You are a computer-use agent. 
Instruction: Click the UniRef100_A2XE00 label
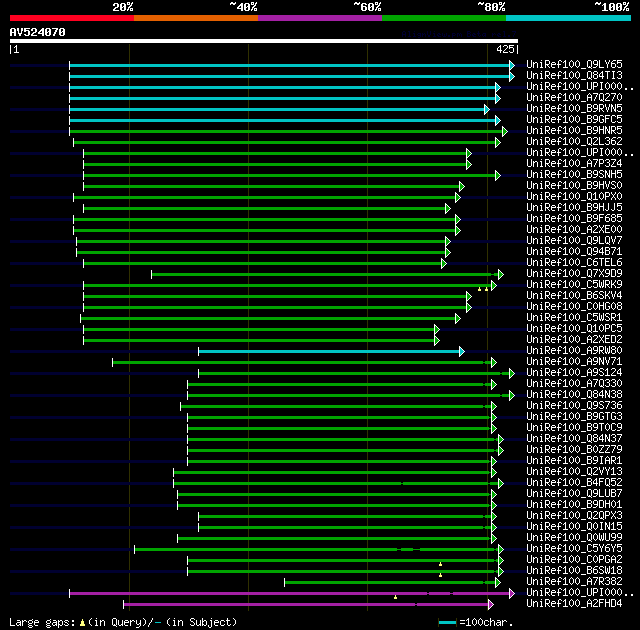point(574,230)
